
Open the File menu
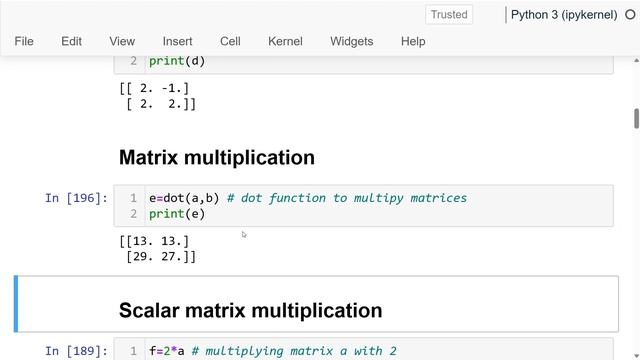24,41
